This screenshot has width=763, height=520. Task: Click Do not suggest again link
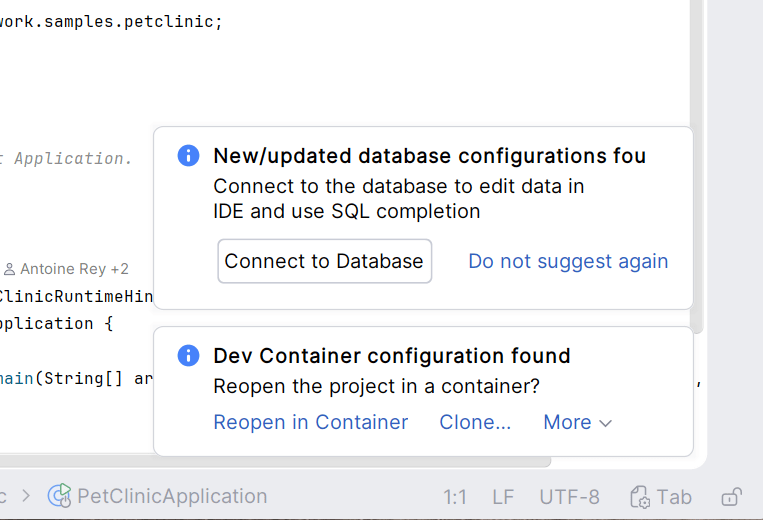click(x=568, y=261)
